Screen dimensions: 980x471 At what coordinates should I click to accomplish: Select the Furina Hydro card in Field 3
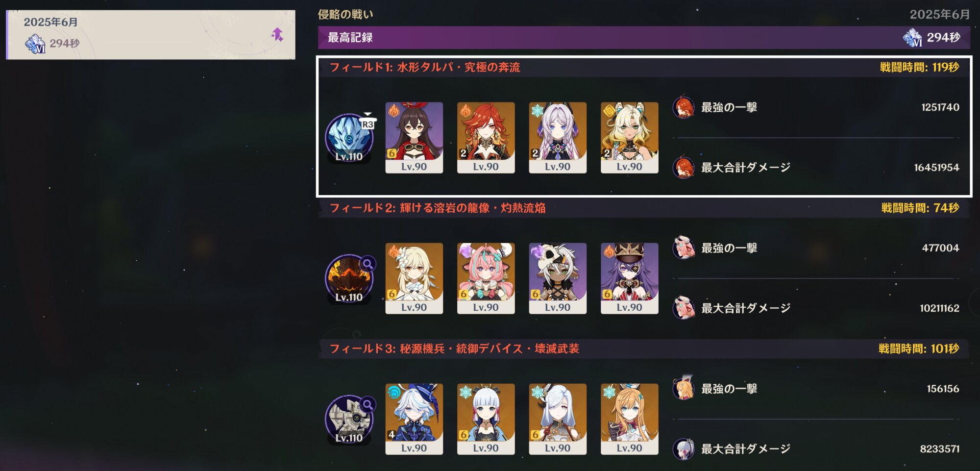pos(414,419)
